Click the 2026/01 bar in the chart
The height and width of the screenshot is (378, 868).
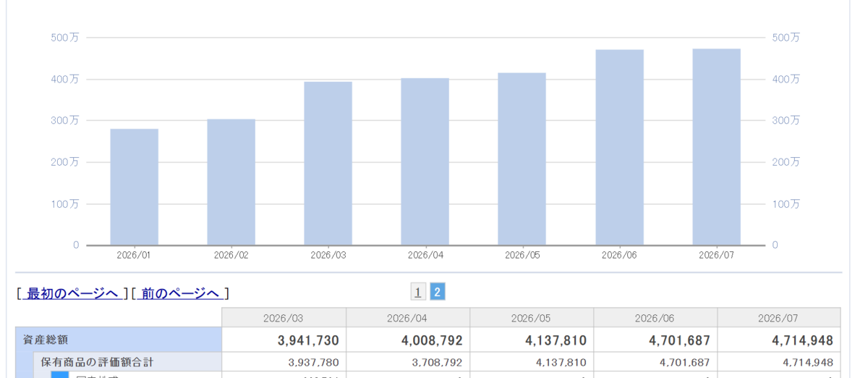pos(135,187)
